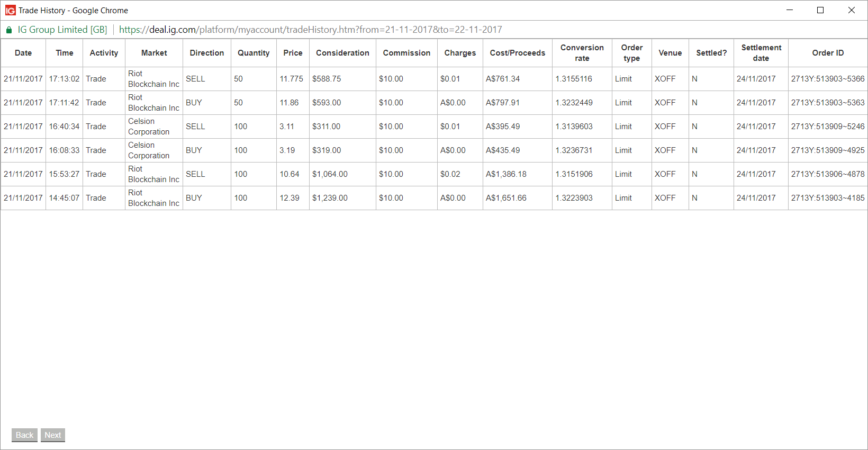Click conversion rate 1.3236731
The height and width of the screenshot is (450, 868).
pyautogui.click(x=574, y=150)
